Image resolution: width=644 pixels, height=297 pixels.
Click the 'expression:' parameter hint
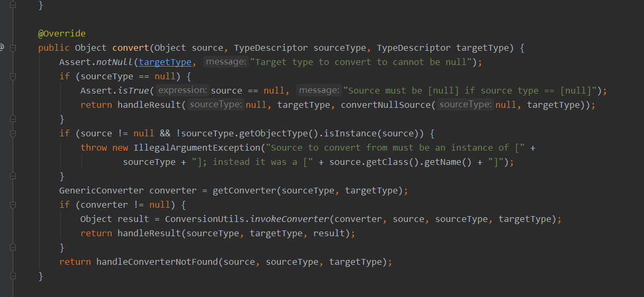coord(183,90)
